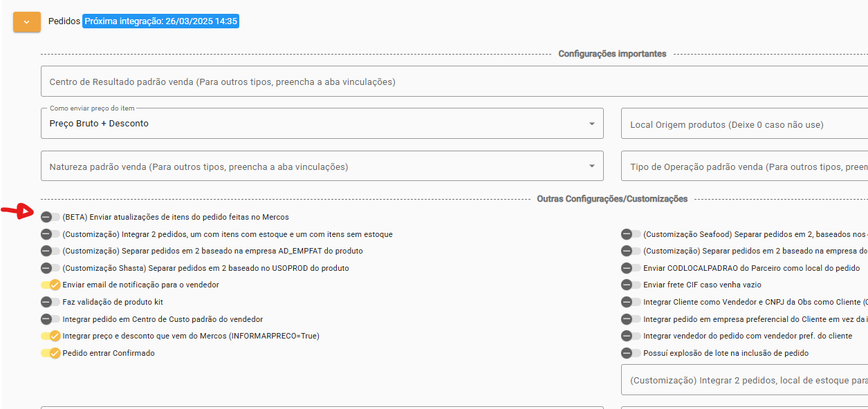Viewport: 868px width, 409px height.
Task: Click the Tipo de Operação padrão venda field
Action: [744, 167]
